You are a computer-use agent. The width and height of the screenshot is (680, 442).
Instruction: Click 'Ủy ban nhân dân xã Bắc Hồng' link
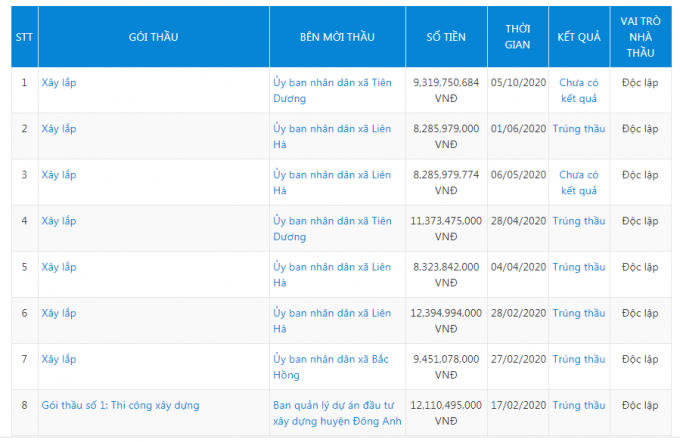tap(331, 366)
